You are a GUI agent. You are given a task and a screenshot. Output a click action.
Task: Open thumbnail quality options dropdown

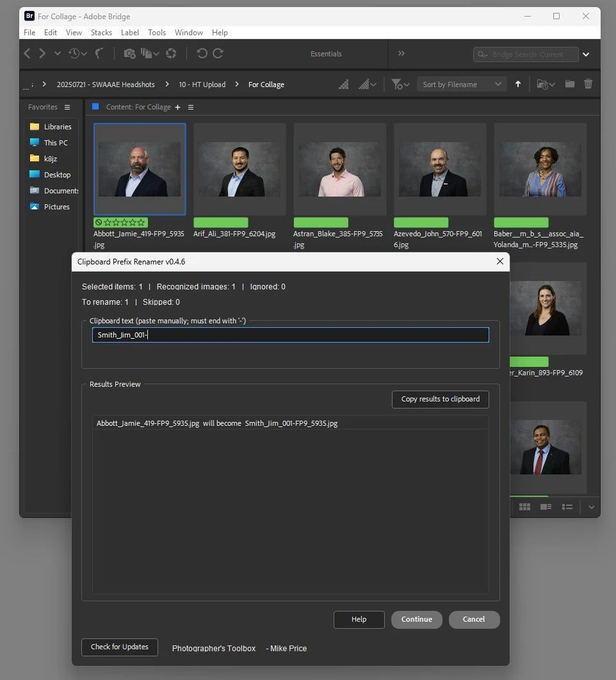click(x=368, y=84)
